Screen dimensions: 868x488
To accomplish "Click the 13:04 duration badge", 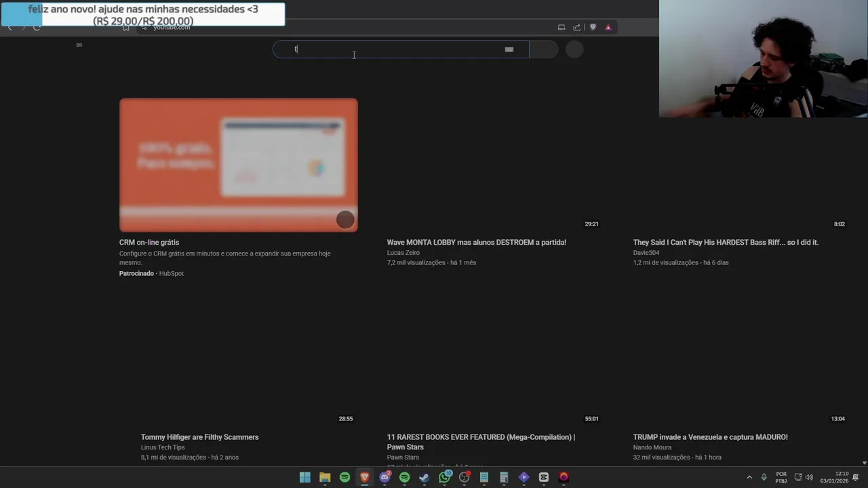I will 838,419.
